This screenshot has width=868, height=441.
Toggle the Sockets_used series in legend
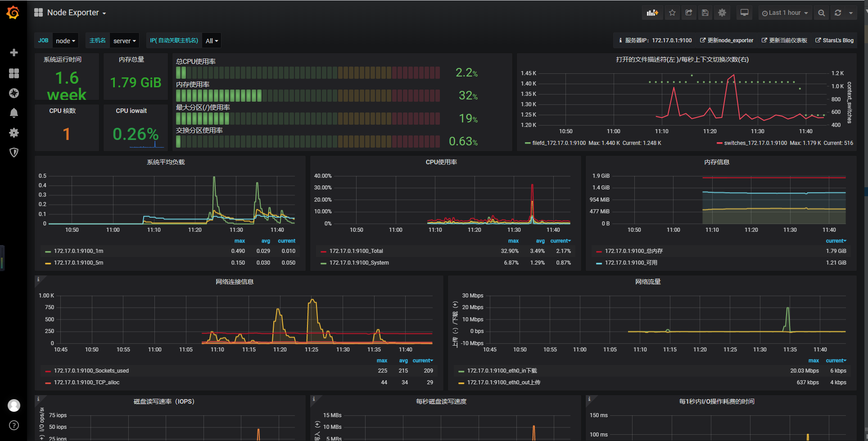coord(91,371)
